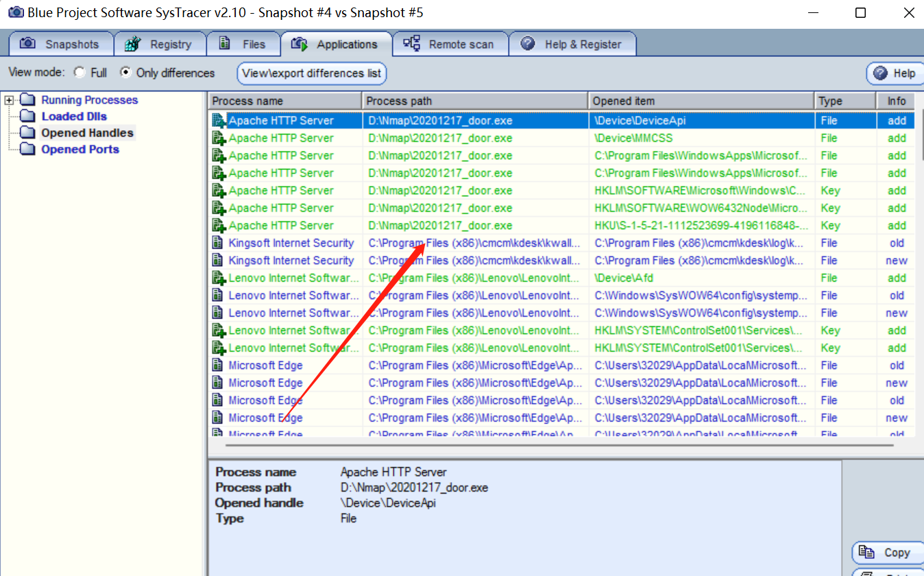This screenshot has height=576, width=924.
Task: Click the \Device\Afd opened item cell
Action: pos(701,278)
